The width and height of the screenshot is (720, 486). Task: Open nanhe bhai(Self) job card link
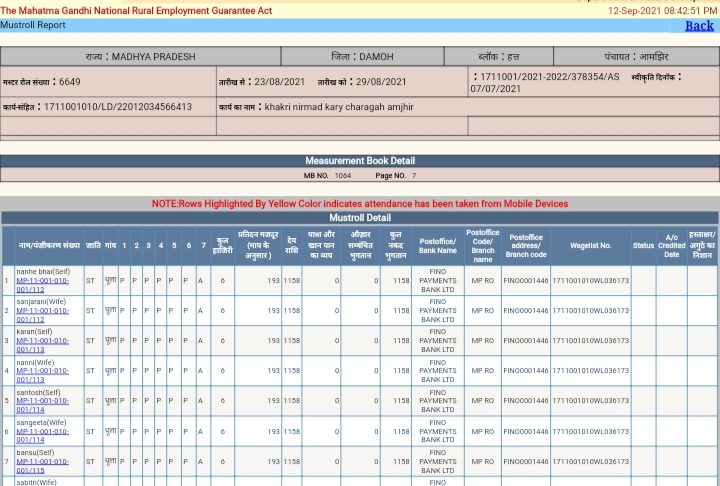[x=42, y=285]
